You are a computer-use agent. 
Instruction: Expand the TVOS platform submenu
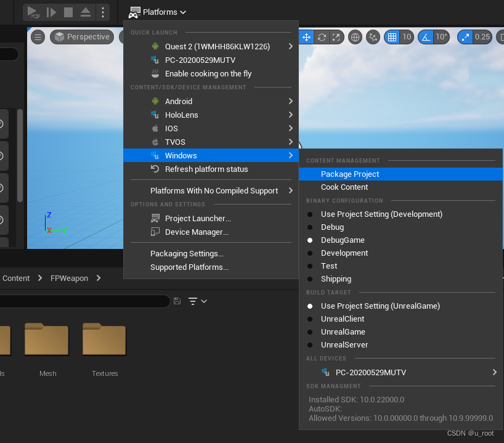point(211,142)
